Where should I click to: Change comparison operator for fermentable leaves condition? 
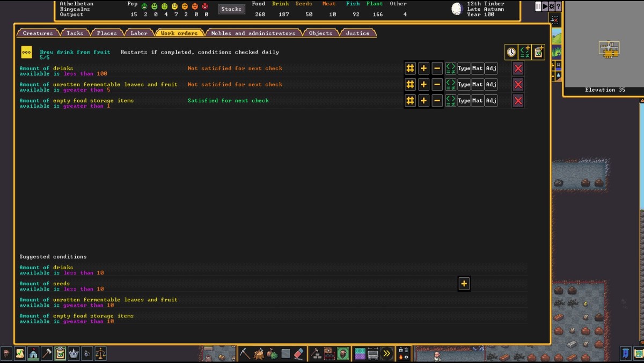(x=450, y=85)
